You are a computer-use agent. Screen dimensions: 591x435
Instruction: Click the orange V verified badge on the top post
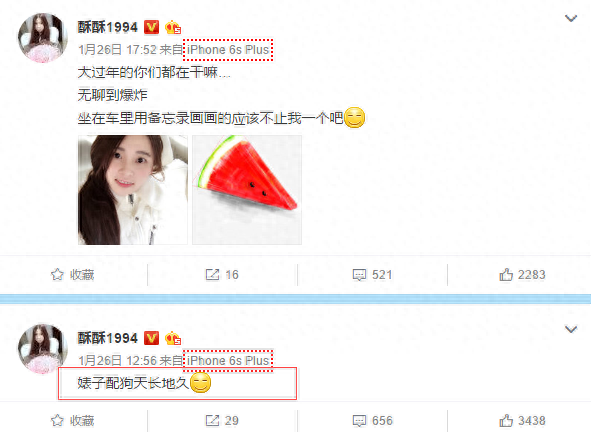152,27
